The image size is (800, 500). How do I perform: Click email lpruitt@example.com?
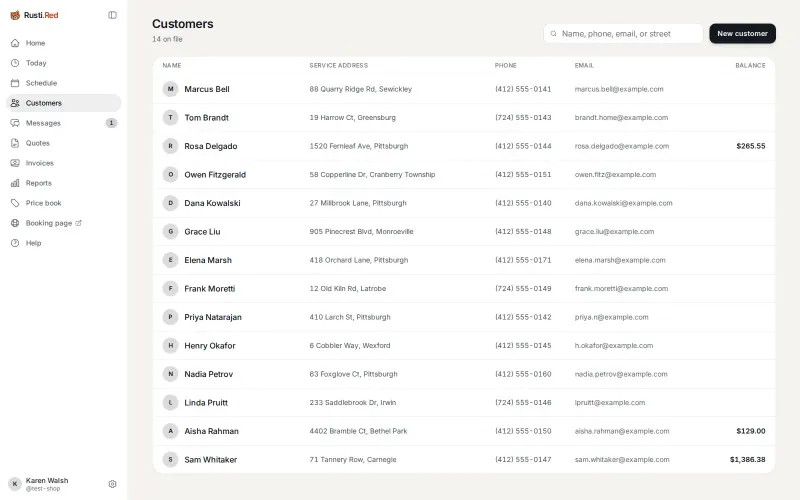[610, 403]
